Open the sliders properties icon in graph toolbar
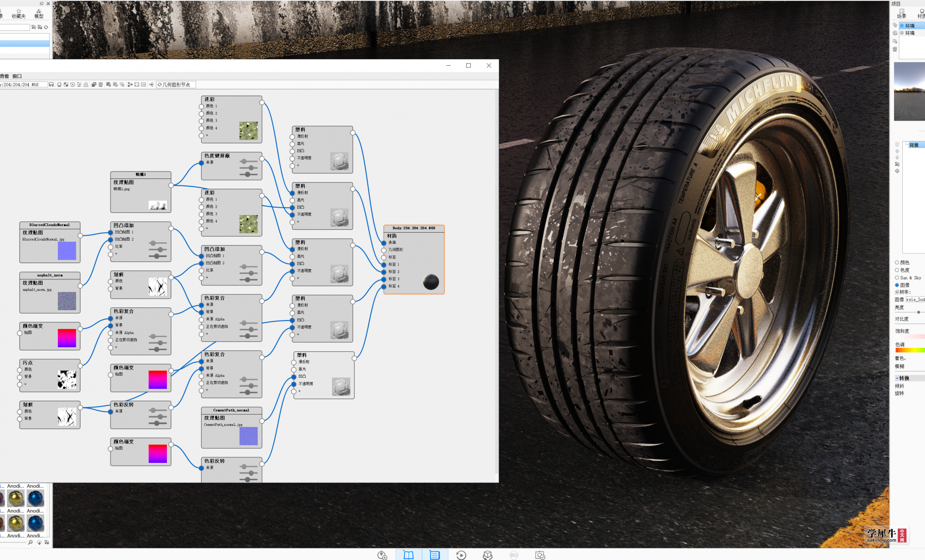The width and height of the screenshot is (925, 560). (x=79, y=85)
